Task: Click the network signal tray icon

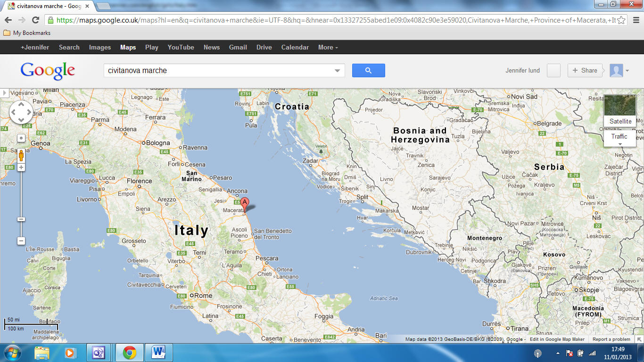Action: [x=592, y=353]
